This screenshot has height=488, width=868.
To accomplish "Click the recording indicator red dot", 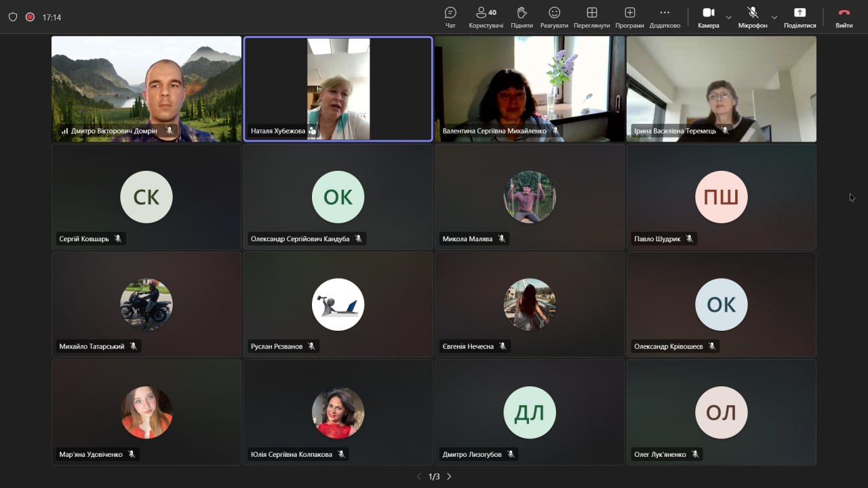I will (x=30, y=17).
